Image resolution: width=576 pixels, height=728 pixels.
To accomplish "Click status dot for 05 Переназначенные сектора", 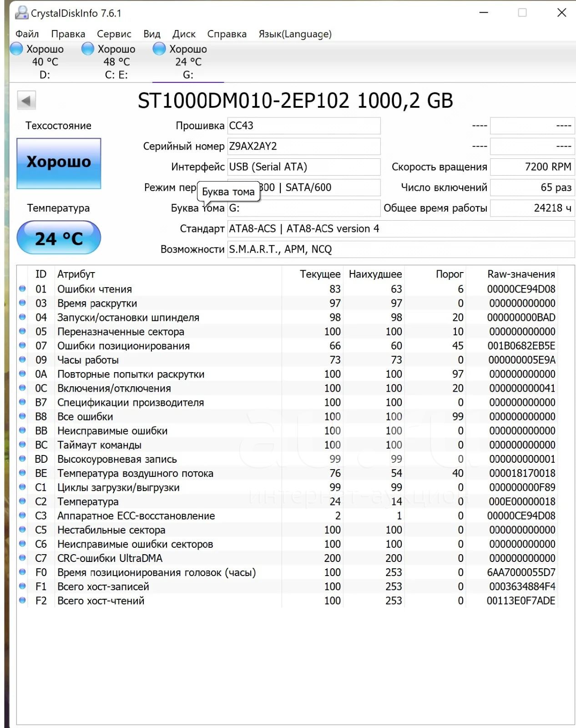I will point(22,331).
